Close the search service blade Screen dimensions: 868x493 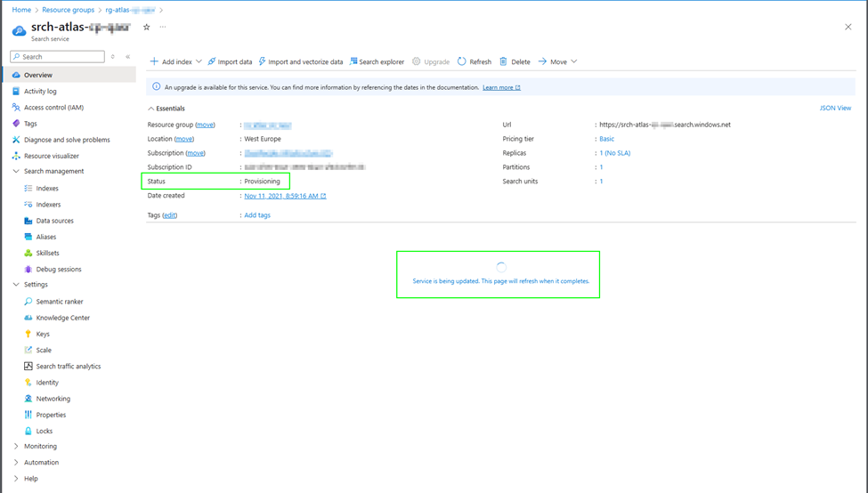click(x=848, y=27)
